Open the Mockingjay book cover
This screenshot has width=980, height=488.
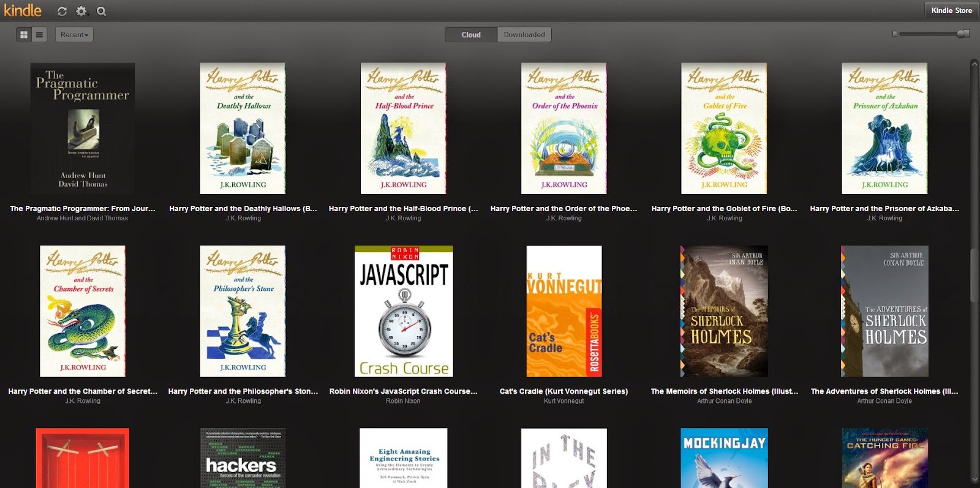(725, 458)
